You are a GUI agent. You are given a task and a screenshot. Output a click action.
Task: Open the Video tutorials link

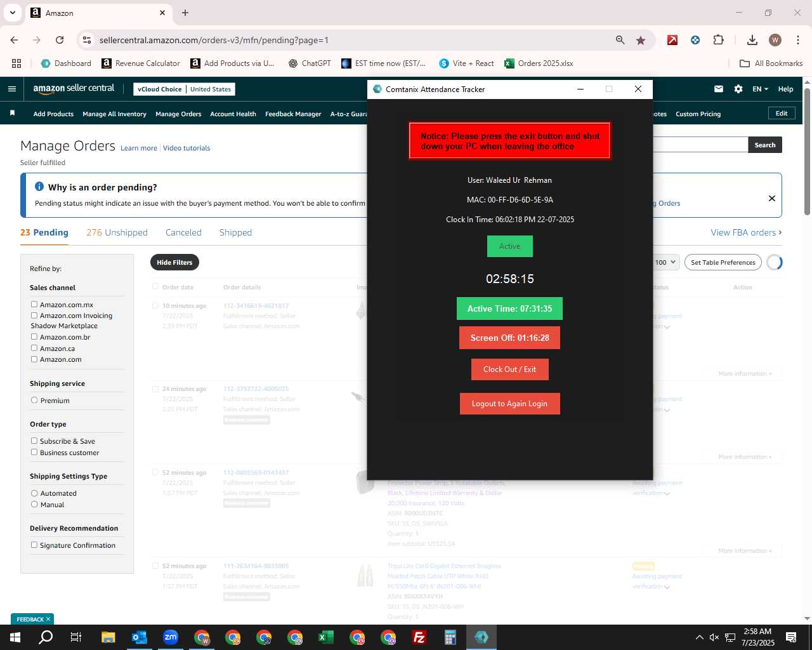187,148
